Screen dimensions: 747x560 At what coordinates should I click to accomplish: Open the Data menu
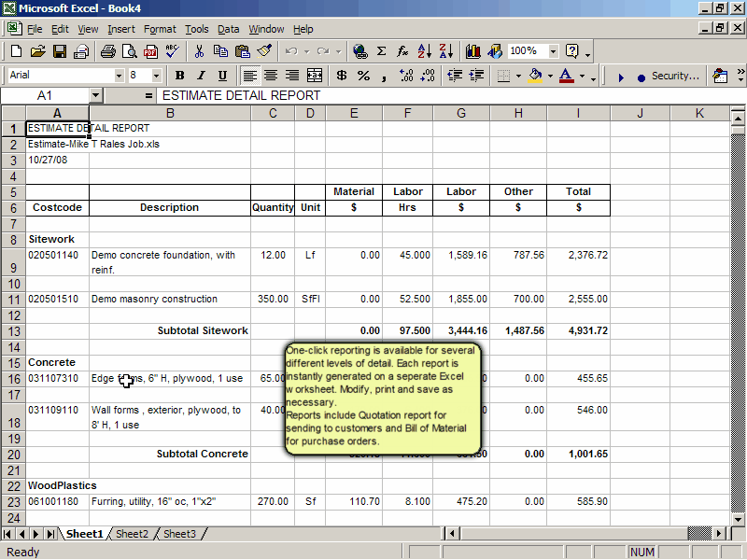[229, 29]
